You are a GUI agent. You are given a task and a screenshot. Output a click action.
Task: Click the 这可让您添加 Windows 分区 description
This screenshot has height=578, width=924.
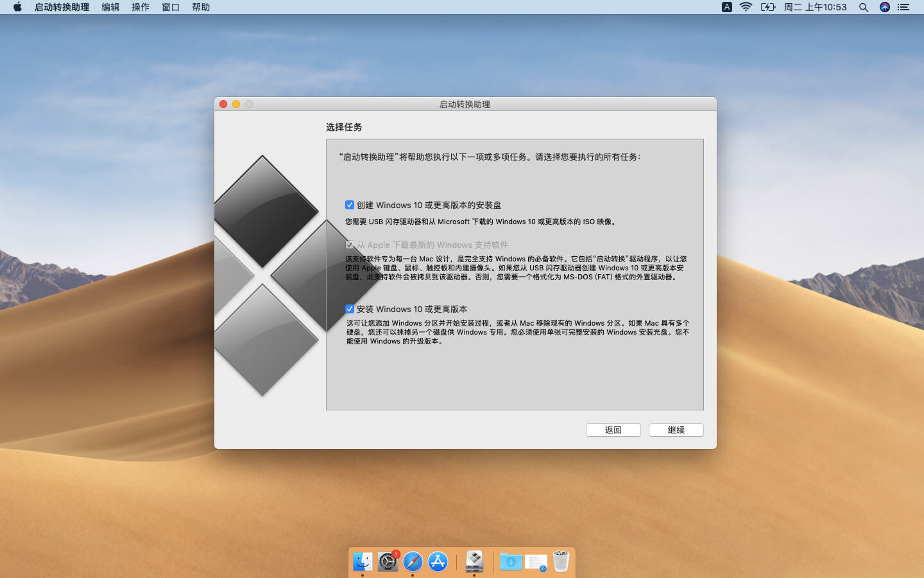coord(518,332)
